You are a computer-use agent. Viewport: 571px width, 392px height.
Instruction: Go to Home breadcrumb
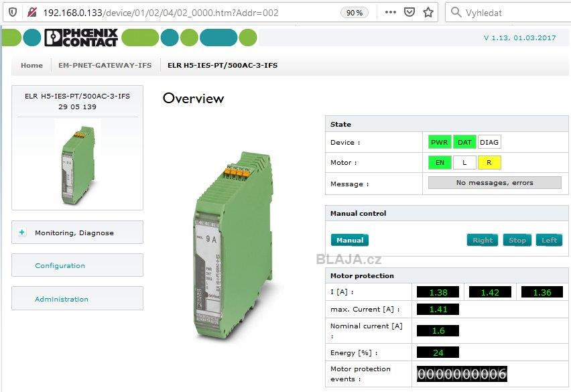31,66
